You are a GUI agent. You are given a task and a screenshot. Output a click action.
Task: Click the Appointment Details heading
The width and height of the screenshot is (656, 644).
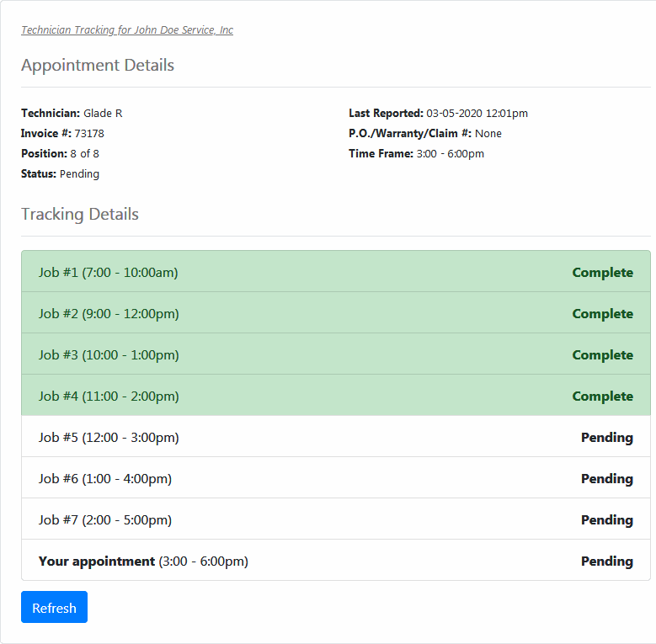(98, 66)
